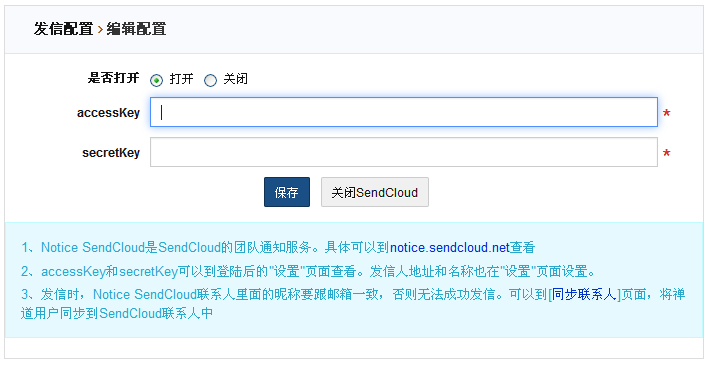Click the red asterisk beside secretKey field
This screenshot has width=710, height=367.
click(x=667, y=153)
